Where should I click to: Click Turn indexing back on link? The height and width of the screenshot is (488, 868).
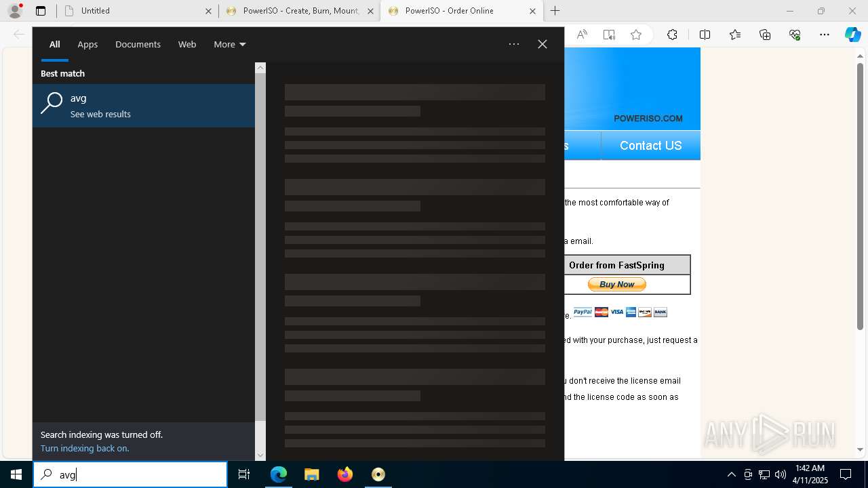[85, 448]
